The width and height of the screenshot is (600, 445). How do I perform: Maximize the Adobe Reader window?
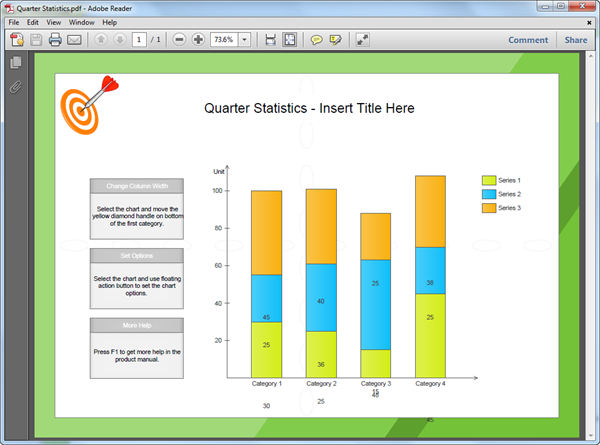click(561, 6)
